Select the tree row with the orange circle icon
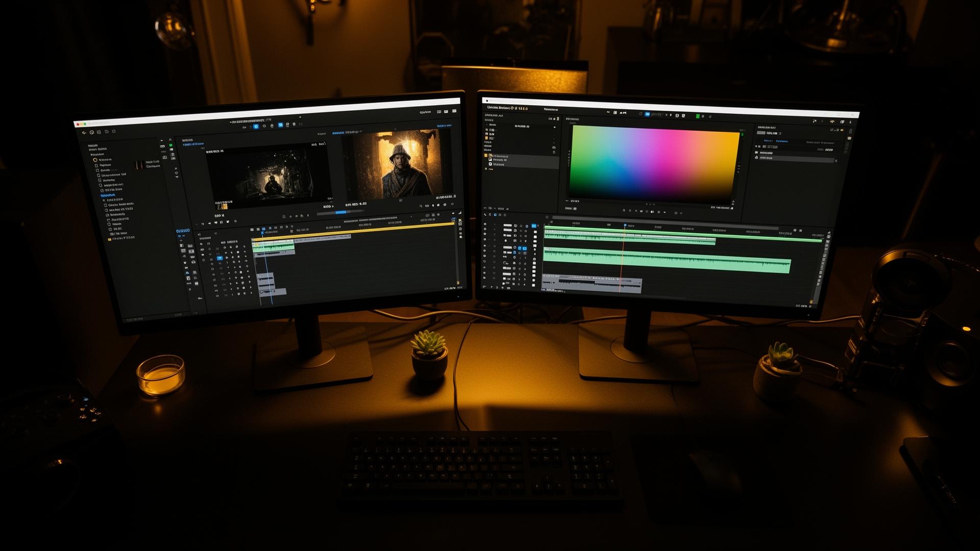This screenshot has width=980, height=551. pos(102,160)
